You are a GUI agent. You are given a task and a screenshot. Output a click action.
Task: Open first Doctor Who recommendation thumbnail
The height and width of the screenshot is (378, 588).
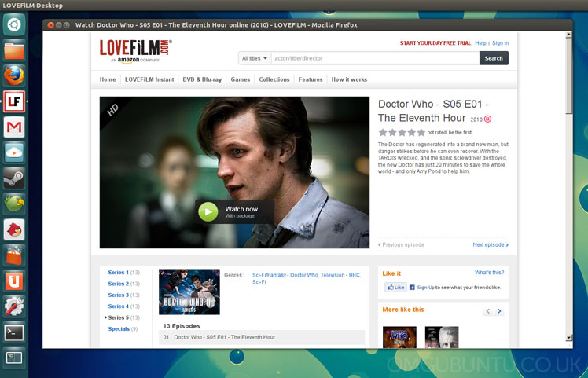[x=399, y=337]
